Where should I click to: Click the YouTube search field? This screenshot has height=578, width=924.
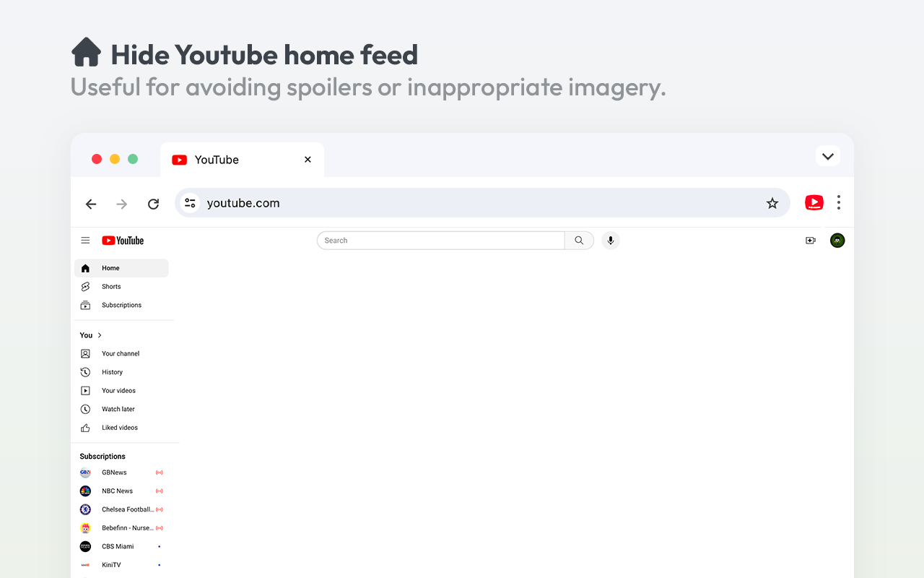[x=440, y=241]
